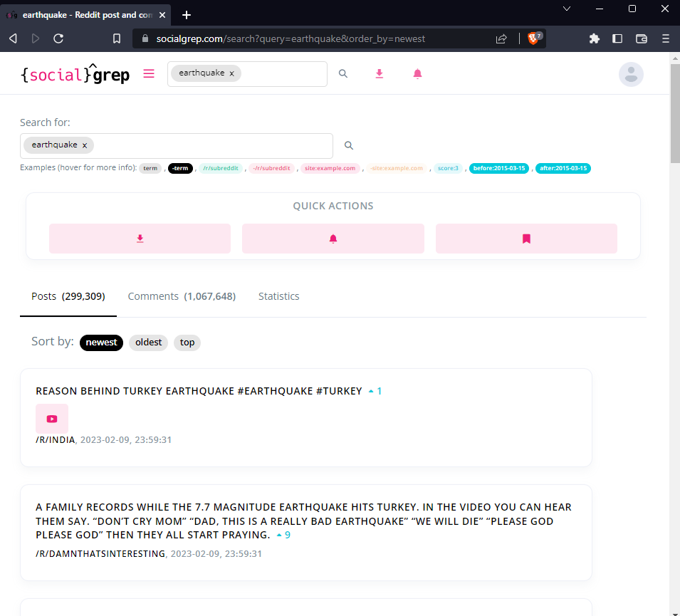Visit the /R/INDIA subreddit link
680x616 pixels.
point(55,440)
